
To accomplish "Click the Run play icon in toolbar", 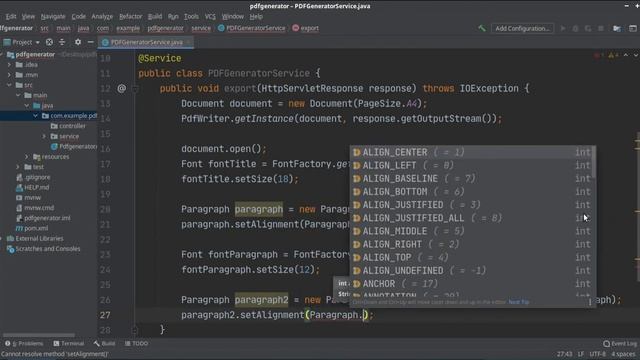I will click(563, 29).
